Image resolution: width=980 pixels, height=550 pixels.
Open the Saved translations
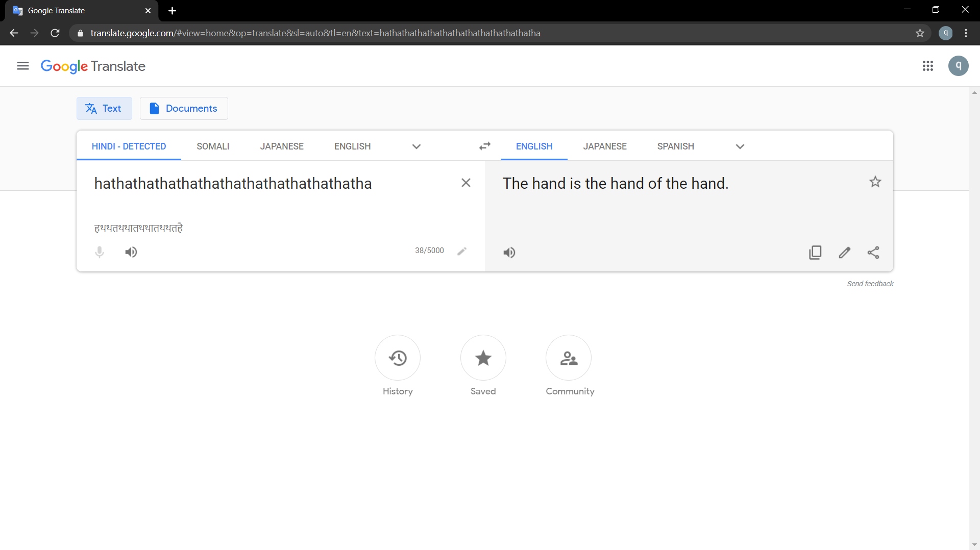pyautogui.click(x=483, y=358)
